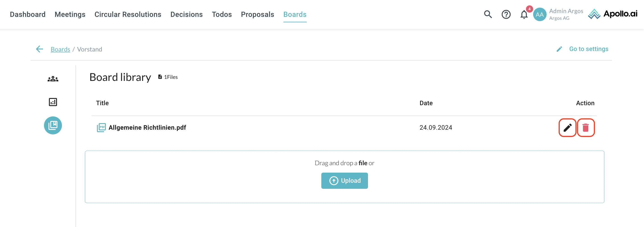This screenshot has width=644, height=227.
Task: Open the Proposals tab
Action: [x=258, y=15]
